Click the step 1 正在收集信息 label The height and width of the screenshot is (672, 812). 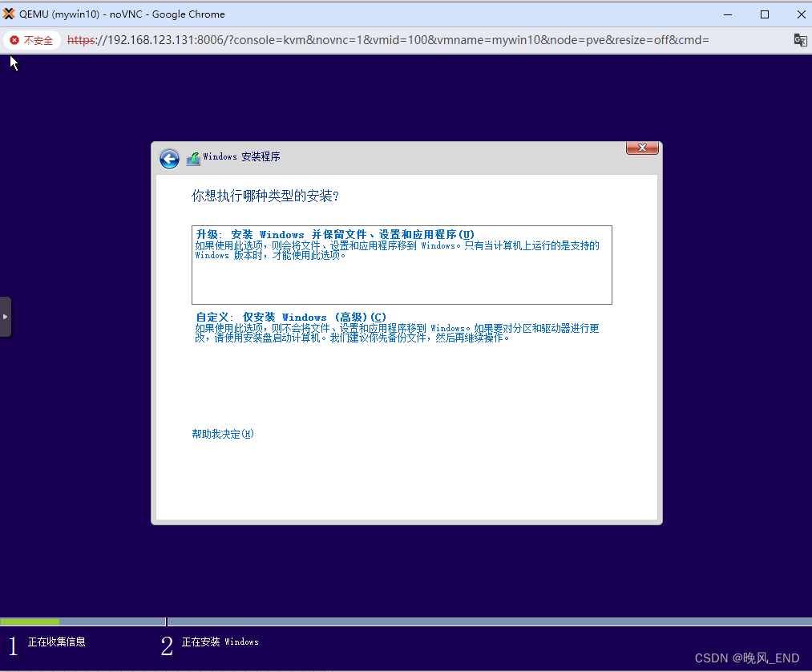56,642
